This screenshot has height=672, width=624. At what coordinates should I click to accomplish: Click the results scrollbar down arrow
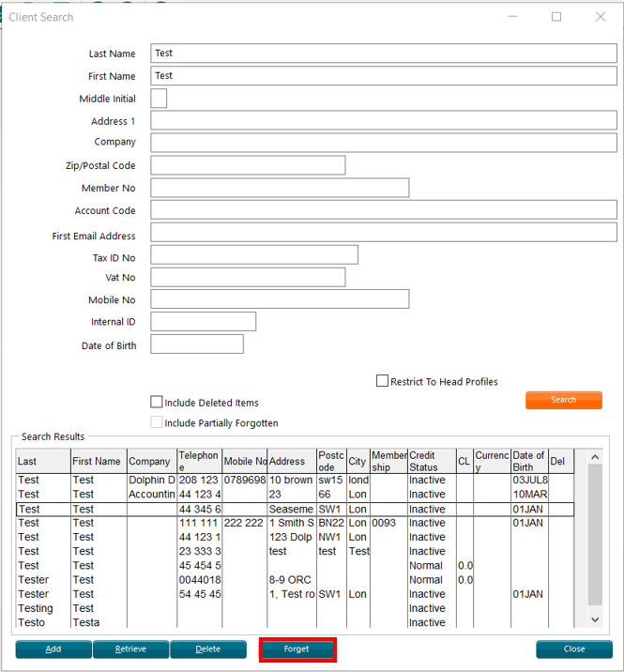(595, 619)
